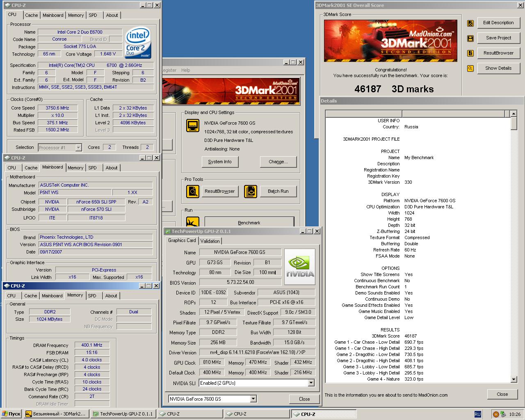Screen dimensions: 525x420
Task: Click the nForce 650i SLI SPP chipset field
Action: [96, 202]
